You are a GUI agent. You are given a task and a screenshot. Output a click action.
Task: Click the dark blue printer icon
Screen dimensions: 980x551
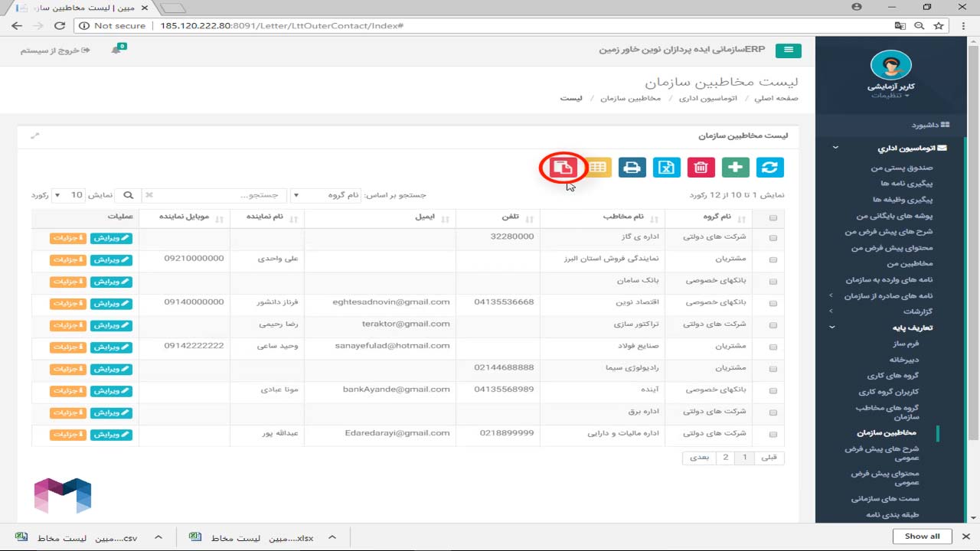[632, 167]
